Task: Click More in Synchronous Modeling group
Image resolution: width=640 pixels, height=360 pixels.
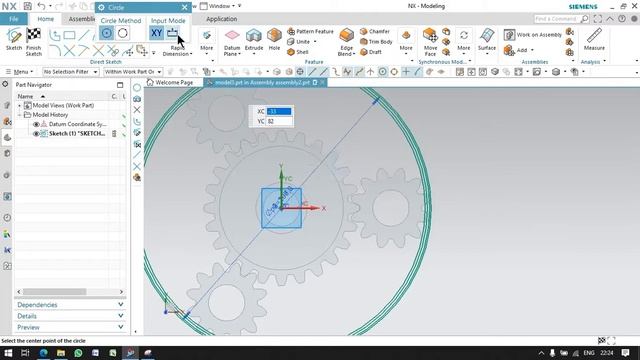Action: [464, 41]
